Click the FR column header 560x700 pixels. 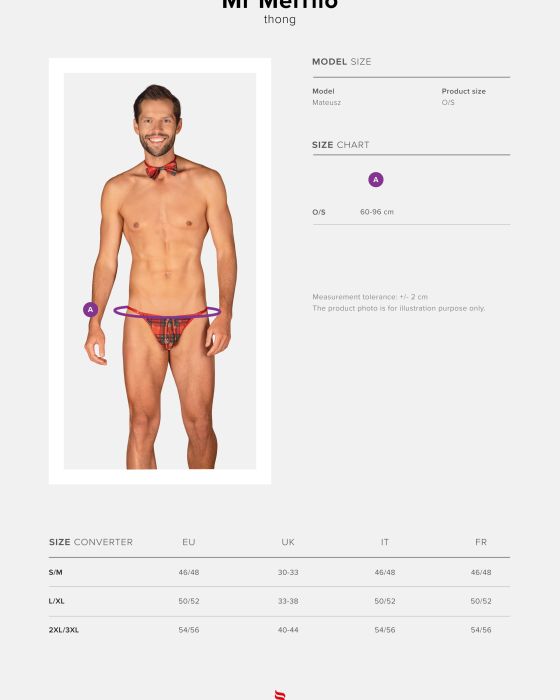coord(481,542)
